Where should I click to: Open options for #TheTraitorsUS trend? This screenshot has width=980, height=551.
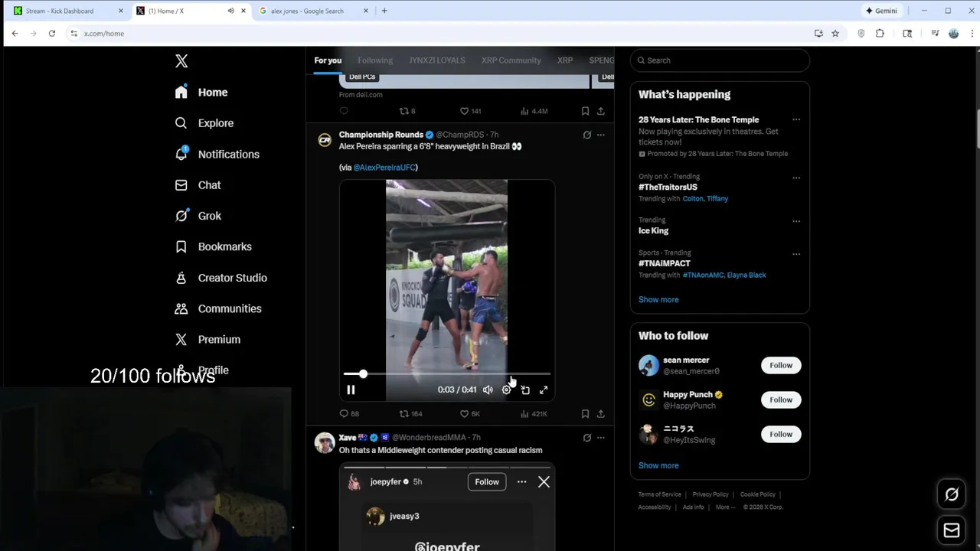(x=796, y=178)
